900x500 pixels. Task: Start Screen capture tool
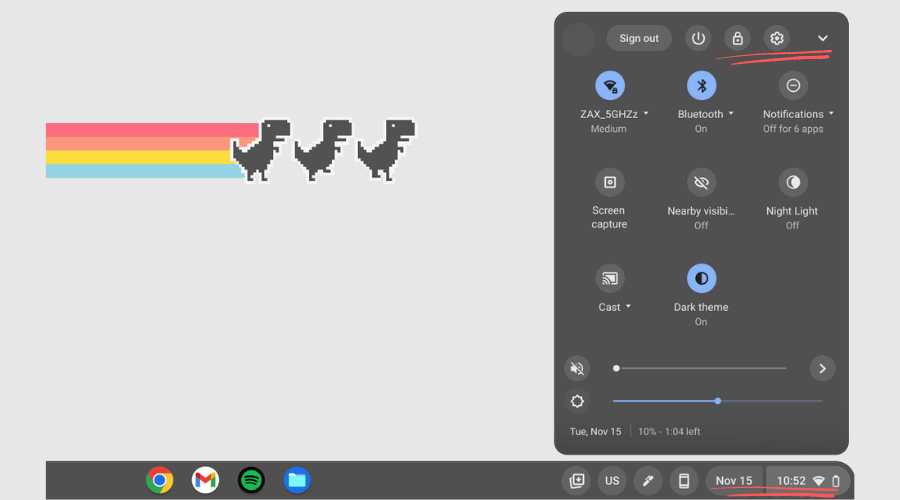tap(610, 183)
